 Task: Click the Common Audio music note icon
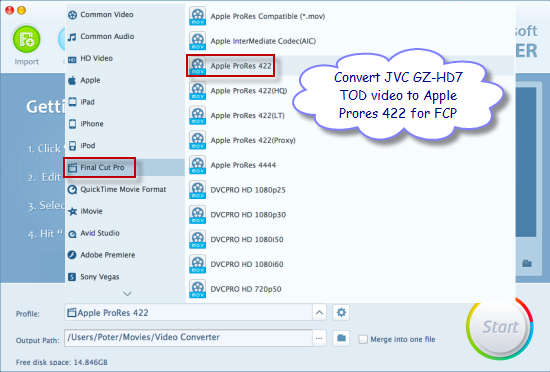72,37
